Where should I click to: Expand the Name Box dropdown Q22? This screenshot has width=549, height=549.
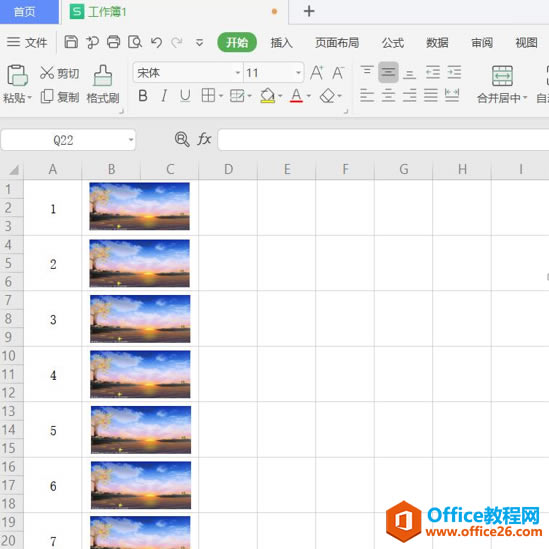point(131,140)
